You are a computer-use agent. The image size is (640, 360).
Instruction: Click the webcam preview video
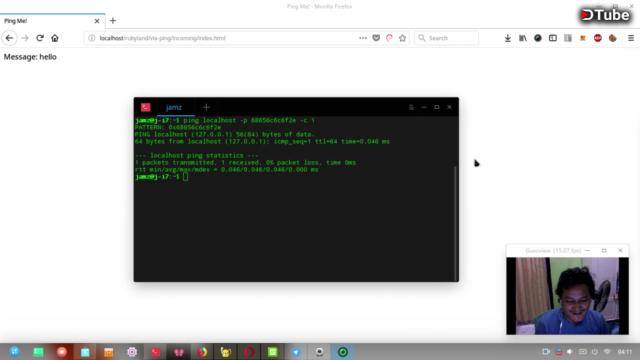click(x=567, y=296)
